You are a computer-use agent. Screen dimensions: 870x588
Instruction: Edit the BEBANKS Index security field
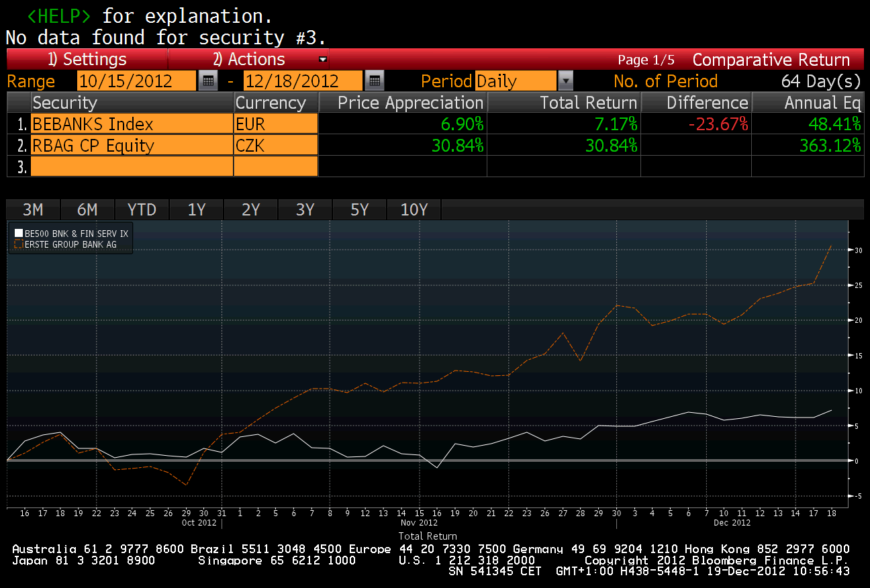pos(132,124)
